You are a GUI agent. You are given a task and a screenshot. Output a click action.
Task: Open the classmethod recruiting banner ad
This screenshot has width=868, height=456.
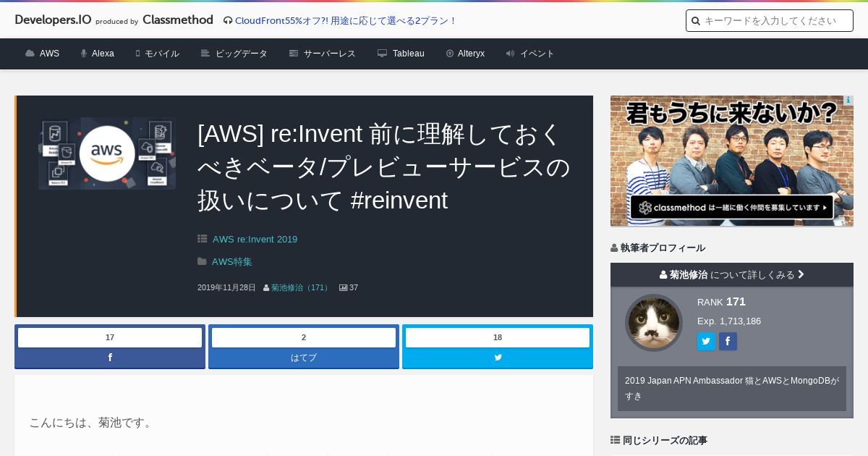click(732, 161)
